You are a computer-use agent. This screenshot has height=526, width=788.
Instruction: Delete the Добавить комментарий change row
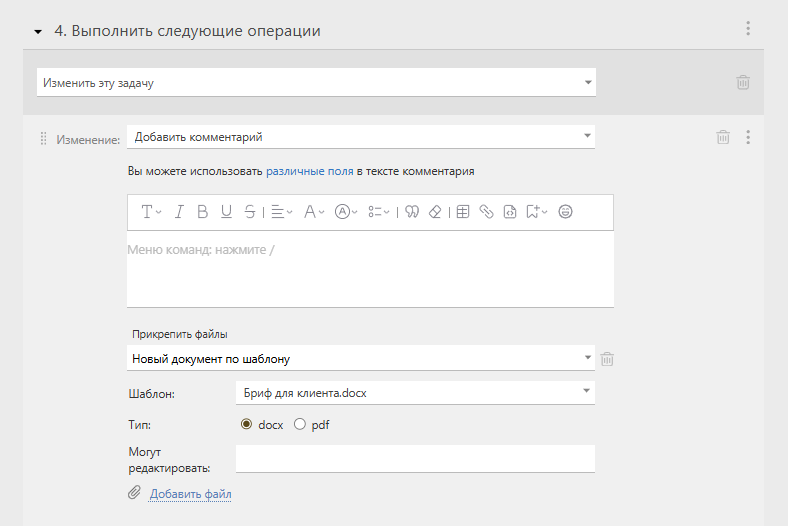[x=723, y=137]
